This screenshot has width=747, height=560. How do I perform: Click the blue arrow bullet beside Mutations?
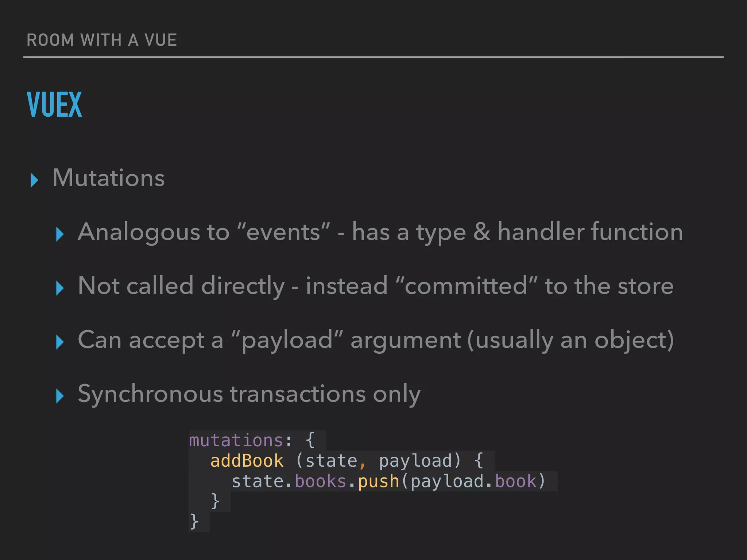[35, 180]
